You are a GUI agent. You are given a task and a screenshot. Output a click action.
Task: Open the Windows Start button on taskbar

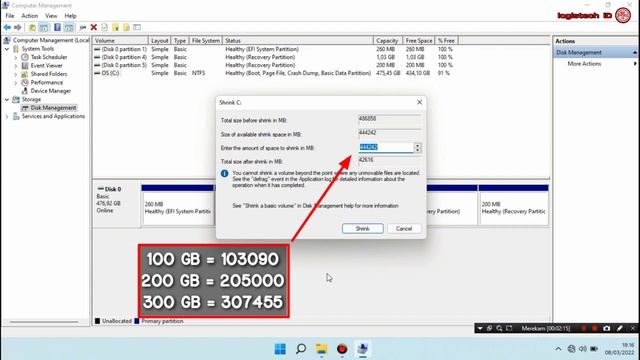[280, 349]
